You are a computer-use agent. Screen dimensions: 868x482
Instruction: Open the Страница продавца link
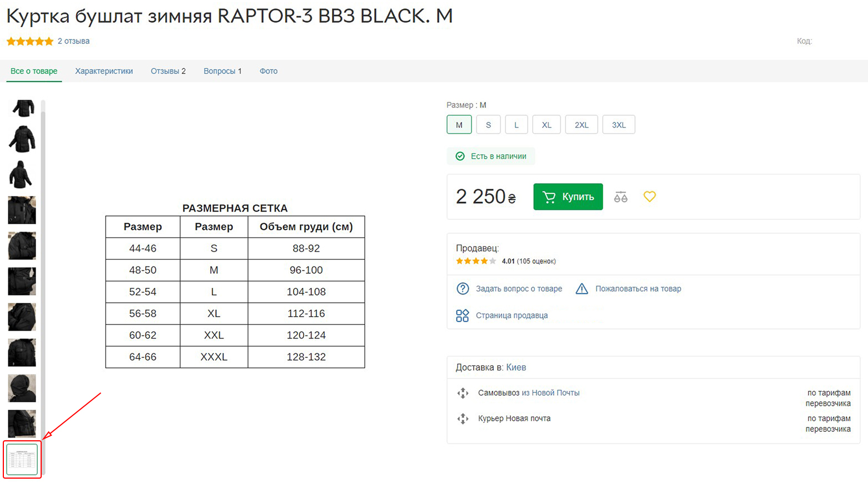coord(512,316)
